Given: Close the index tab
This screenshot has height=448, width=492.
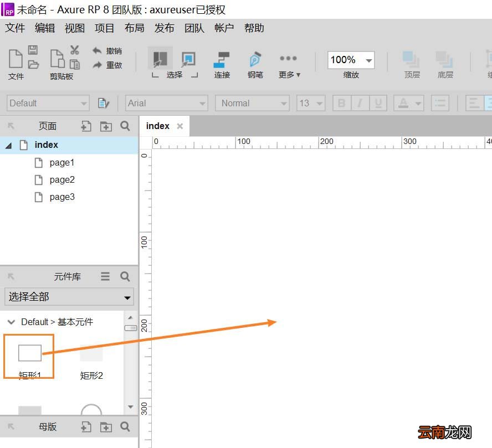Looking at the screenshot, I should pos(180,126).
